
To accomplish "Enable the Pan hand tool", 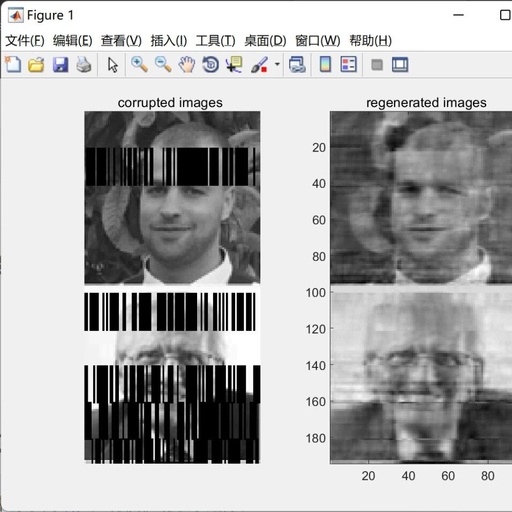I will [x=187, y=64].
